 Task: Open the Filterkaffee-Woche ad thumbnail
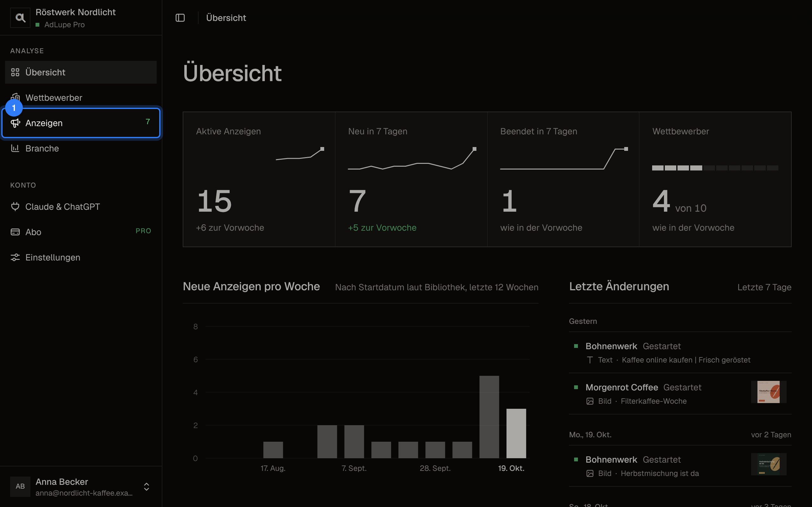point(768,392)
